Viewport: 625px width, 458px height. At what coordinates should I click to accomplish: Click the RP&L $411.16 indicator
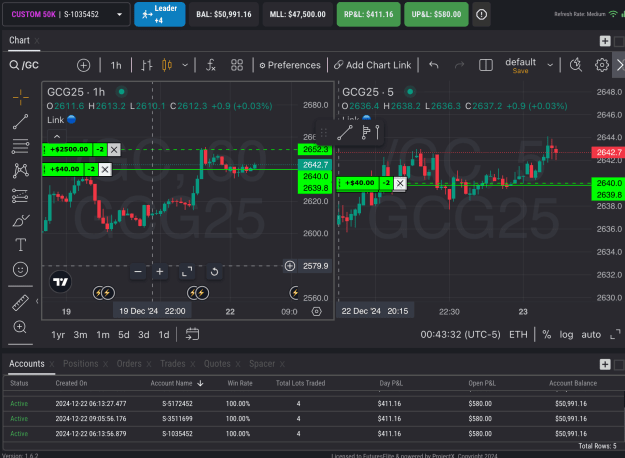[368, 14]
